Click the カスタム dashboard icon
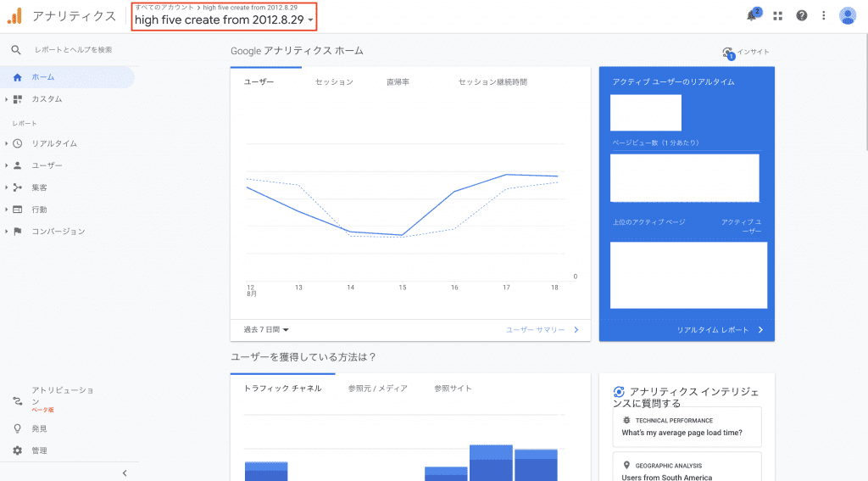 click(18, 99)
